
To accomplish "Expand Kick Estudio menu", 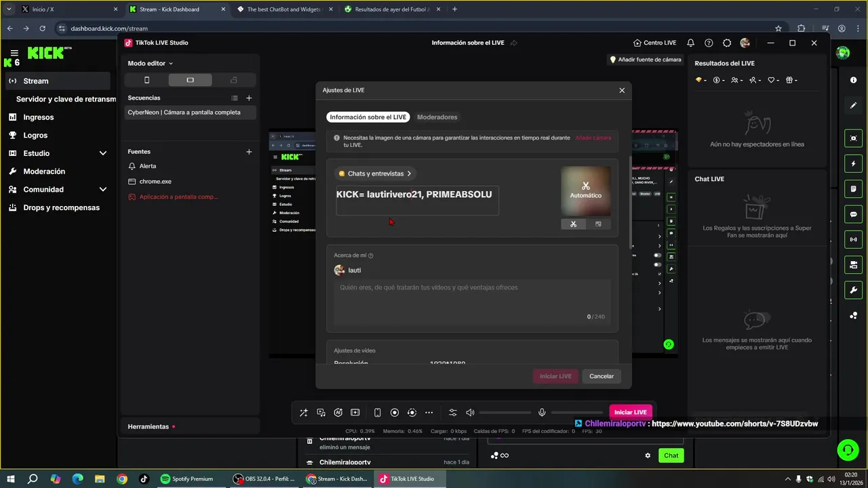I will coord(58,153).
